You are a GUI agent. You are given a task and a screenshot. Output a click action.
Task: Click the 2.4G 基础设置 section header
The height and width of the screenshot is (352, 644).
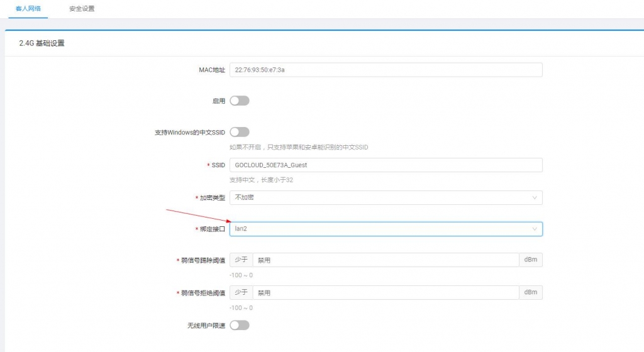click(x=42, y=43)
